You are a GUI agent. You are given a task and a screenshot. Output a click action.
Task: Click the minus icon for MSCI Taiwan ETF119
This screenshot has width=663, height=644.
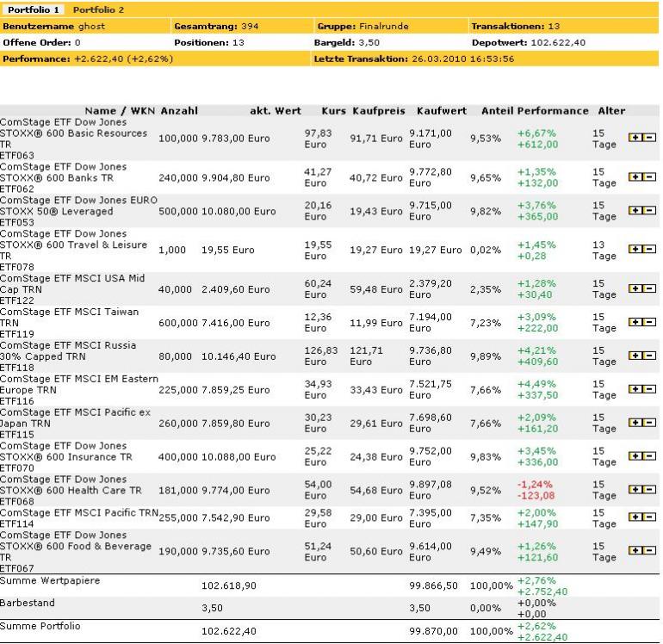[x=649, y=322]
